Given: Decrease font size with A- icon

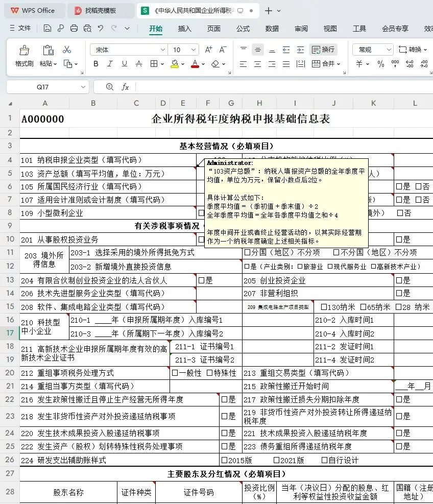Looking at the screenshot, I should coord(223,50).
